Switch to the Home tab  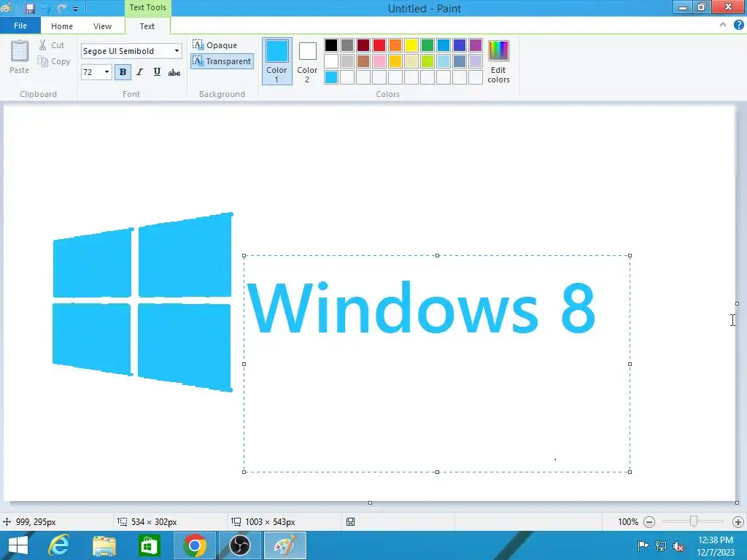[62, 26]
